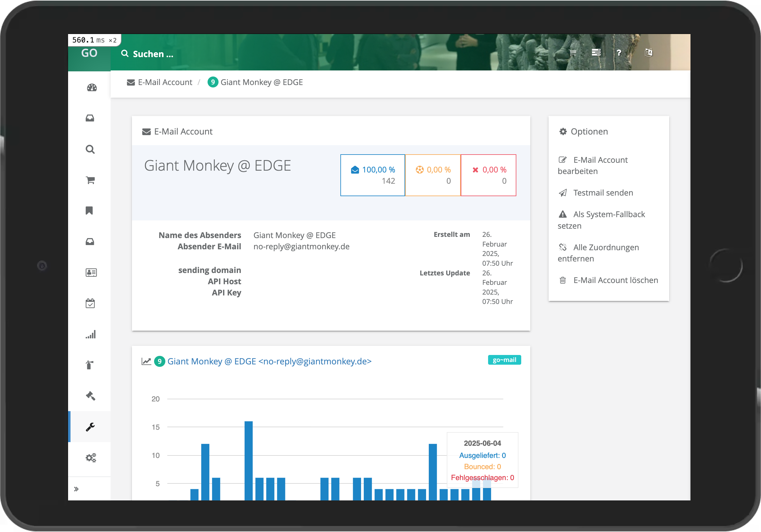Select E-Mail Account löschen option
761x532 pixels.
(608, 280)
